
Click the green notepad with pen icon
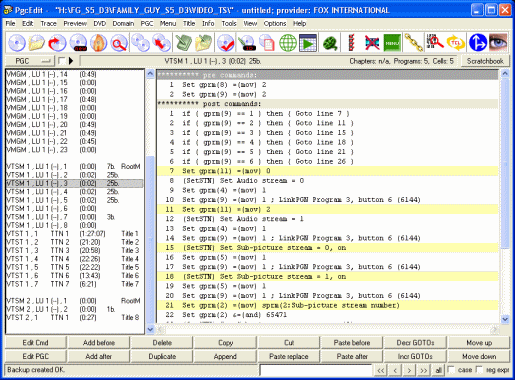(x=183, y=43)
